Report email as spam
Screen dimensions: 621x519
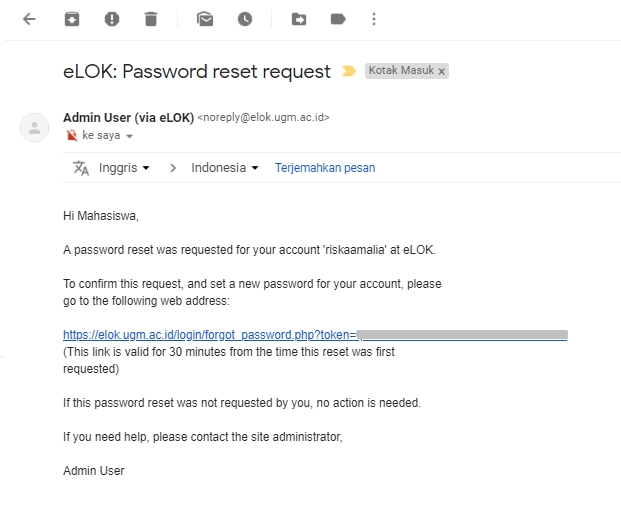click(x=112, y=19)
